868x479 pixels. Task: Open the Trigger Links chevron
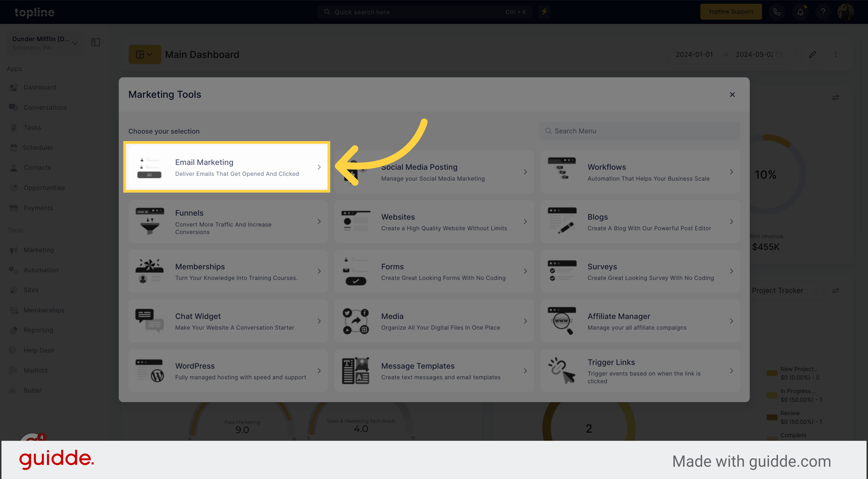click(x=731, y=371)
